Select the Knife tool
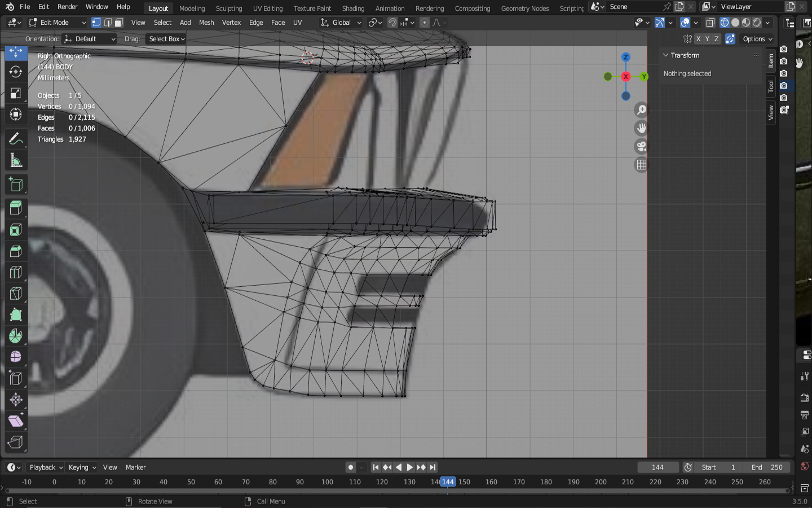Image resolution: width=812 pixels, height=508 pixels. pos(16,294)
